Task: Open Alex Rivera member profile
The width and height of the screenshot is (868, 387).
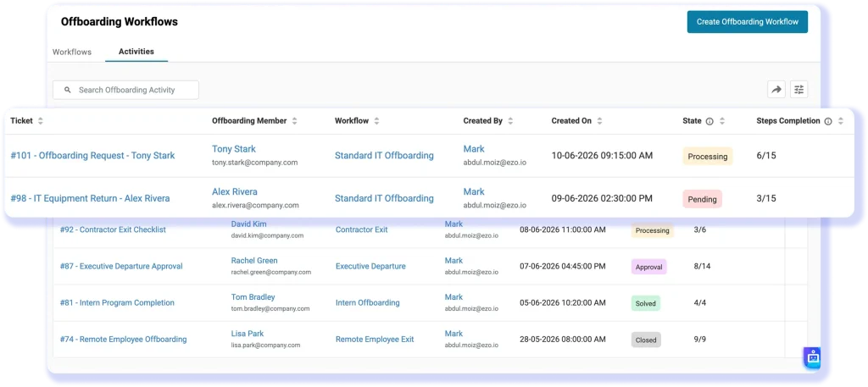Action: (x=235, y=192)
